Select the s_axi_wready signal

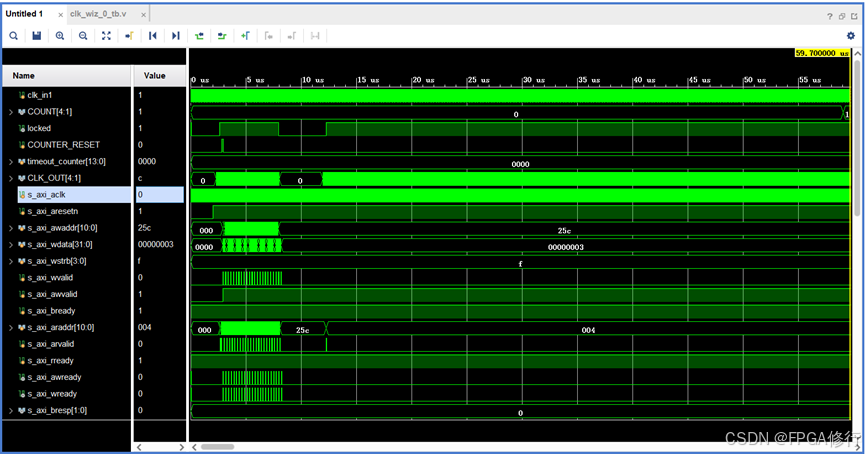pyautogui.click(x=52, y=393)
